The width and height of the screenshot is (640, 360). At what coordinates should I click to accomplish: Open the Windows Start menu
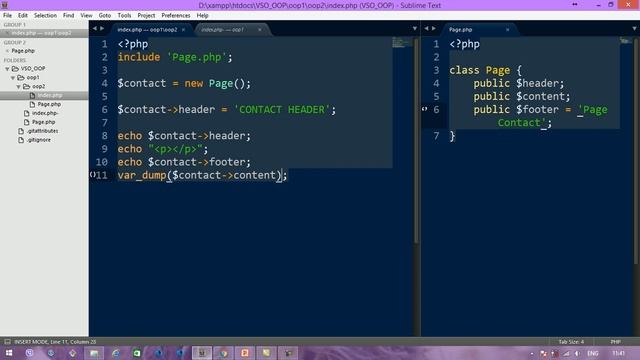tap(9, 353)
